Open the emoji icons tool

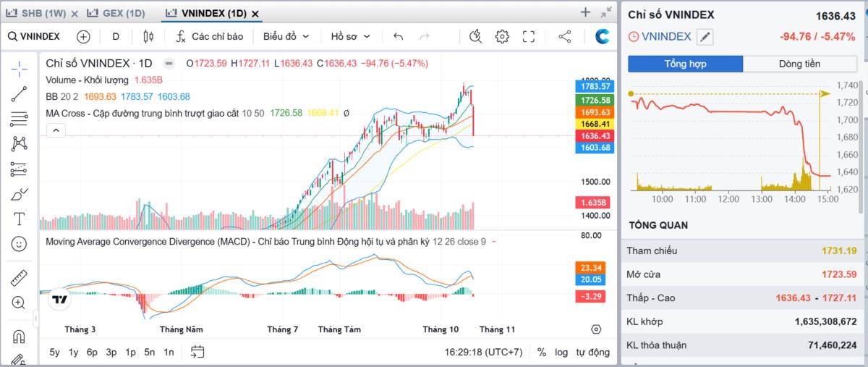pyautogui.click(x=20, y=244)
